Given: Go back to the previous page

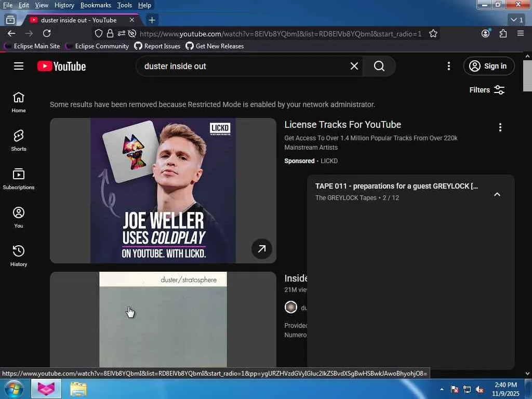Looking at the screenshot, I should [x=11, y=33].
